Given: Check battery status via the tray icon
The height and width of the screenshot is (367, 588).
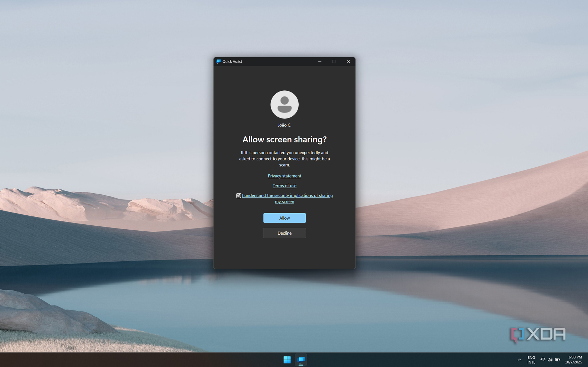Looking at the screenshot, I should click(557, 360).
